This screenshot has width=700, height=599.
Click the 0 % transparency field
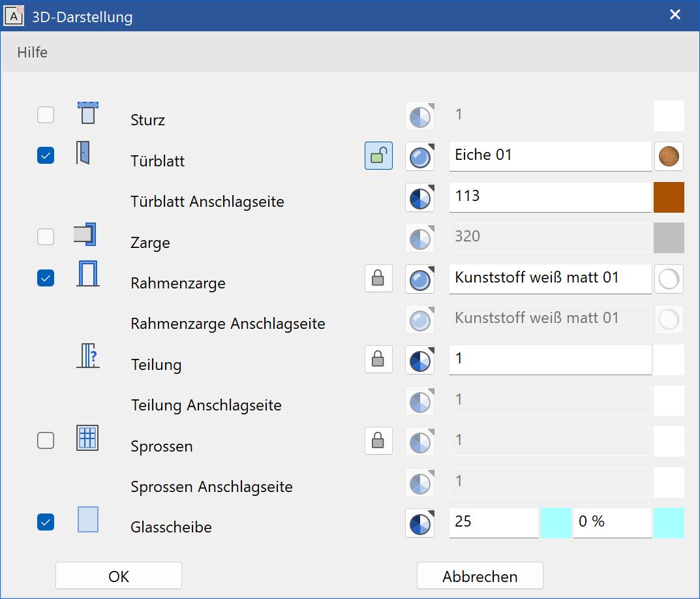coord(612,523)
